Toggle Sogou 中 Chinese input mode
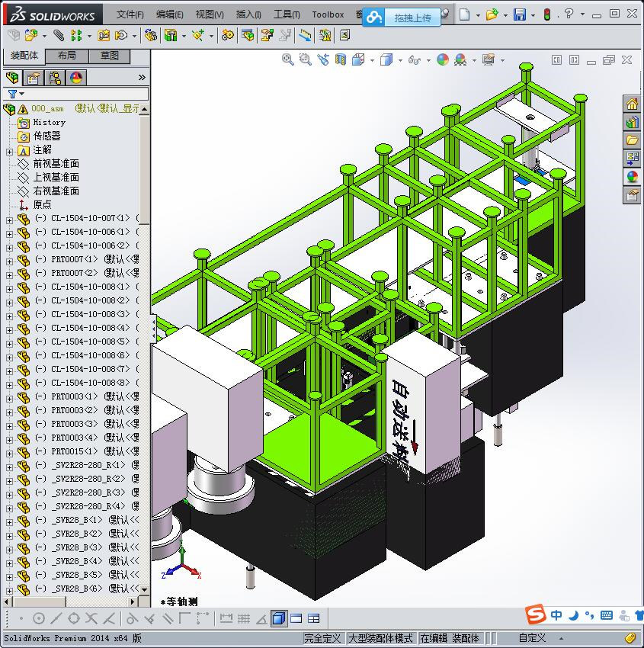Image resolution: width=644 pixels, height=648 pixels. 556,615
